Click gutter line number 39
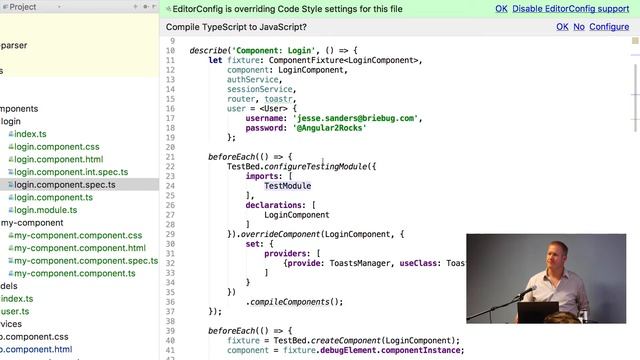 coord(170,331)
